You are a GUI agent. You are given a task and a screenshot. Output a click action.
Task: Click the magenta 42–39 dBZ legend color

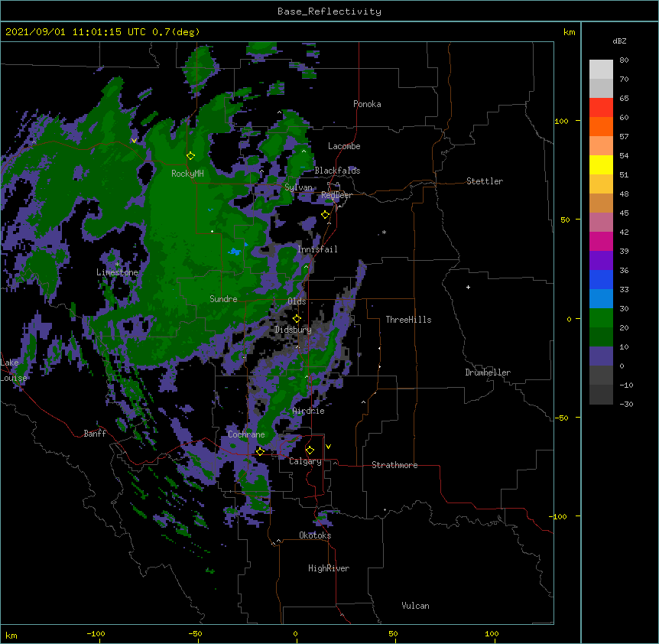pos(601,241)
